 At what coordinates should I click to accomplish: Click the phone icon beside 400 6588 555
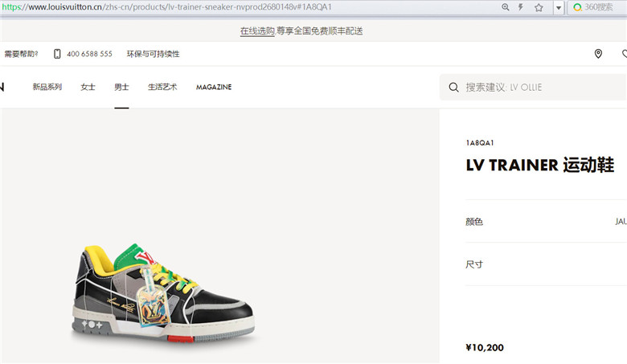tap(57, 54)
